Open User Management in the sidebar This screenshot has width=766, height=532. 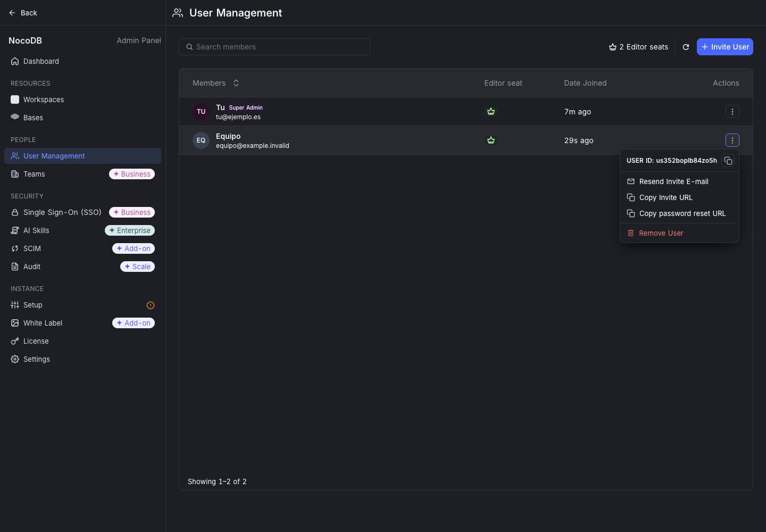82,156
